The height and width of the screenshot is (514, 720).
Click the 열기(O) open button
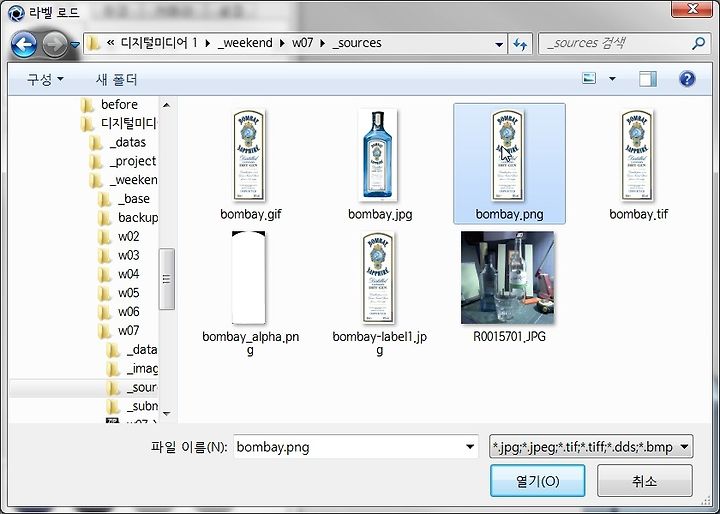[x=537, y=481]
